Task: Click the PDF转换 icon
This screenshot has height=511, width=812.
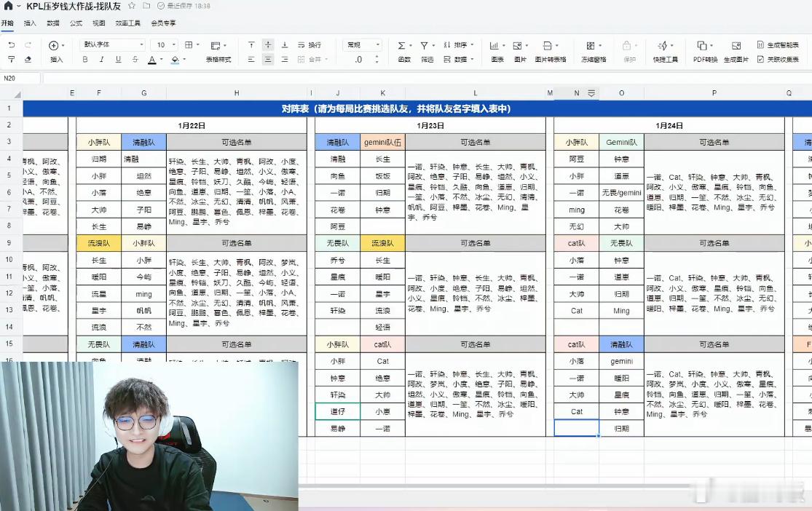Action: pos(702,46)
